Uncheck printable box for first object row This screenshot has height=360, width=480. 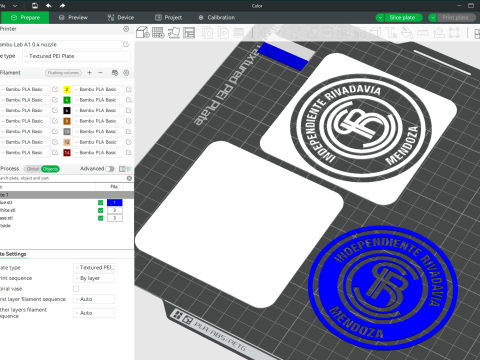(x=100, y=203)
